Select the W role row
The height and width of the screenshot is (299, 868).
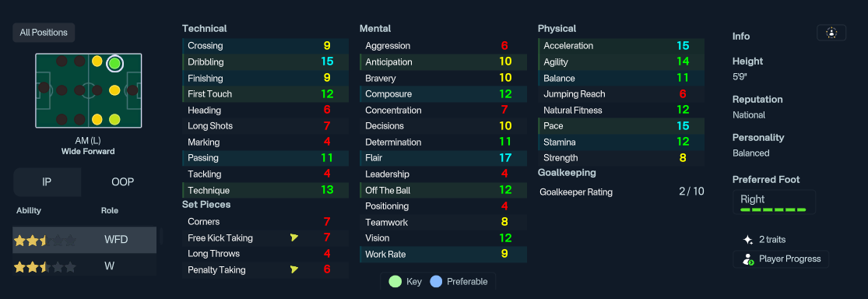[x=84, y=266]
